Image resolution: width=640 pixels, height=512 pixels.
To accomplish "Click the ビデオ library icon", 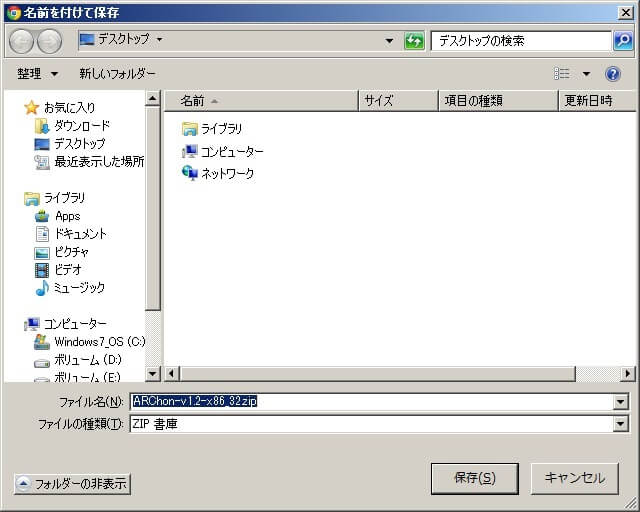I will 42,270.
